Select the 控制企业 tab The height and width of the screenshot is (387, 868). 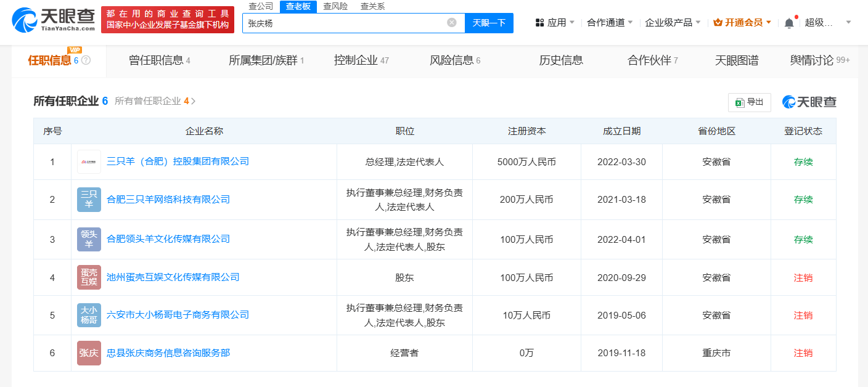point(361,60)
